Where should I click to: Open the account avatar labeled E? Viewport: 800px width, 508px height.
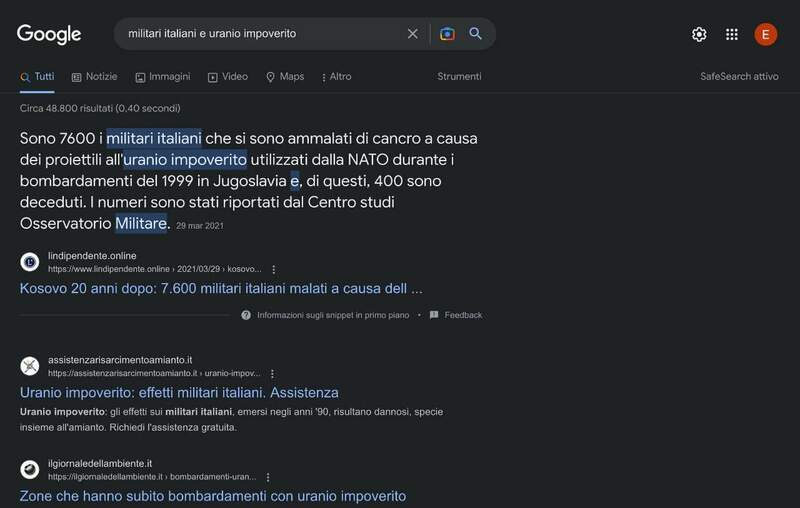click(x=765, y=34)
